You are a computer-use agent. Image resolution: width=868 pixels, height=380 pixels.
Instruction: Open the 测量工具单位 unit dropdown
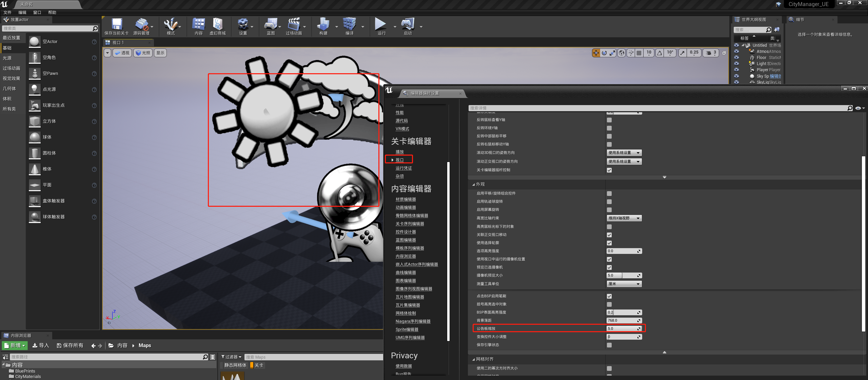[x=624, y=284]
